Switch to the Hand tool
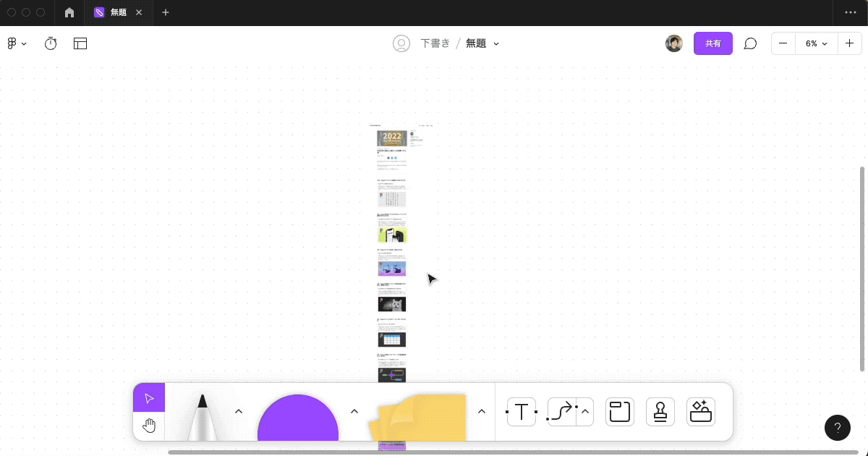Image resolution: width=868 pixels, height=456 pixels. click(x=148, y=426)
